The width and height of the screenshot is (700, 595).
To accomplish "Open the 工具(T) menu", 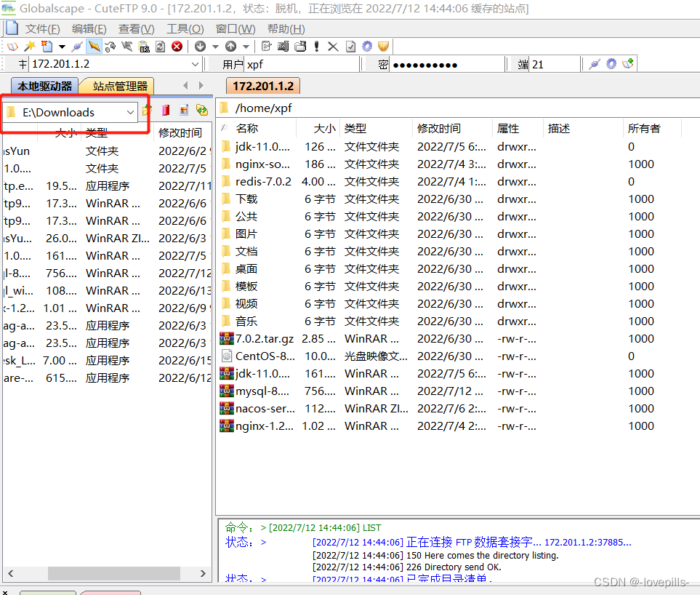I will 185,29.
